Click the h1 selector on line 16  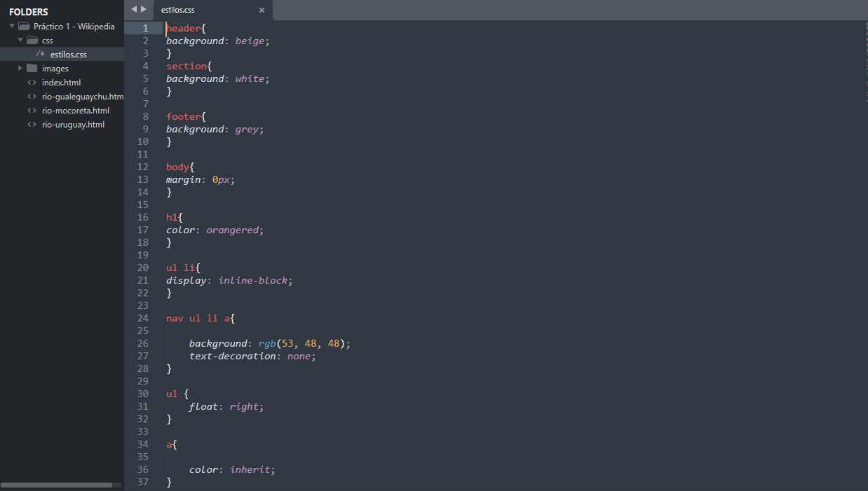(172, 217)
